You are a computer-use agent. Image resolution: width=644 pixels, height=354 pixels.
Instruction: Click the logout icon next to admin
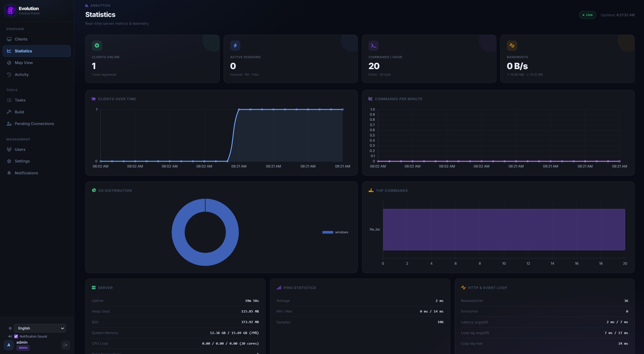[65, 345]
